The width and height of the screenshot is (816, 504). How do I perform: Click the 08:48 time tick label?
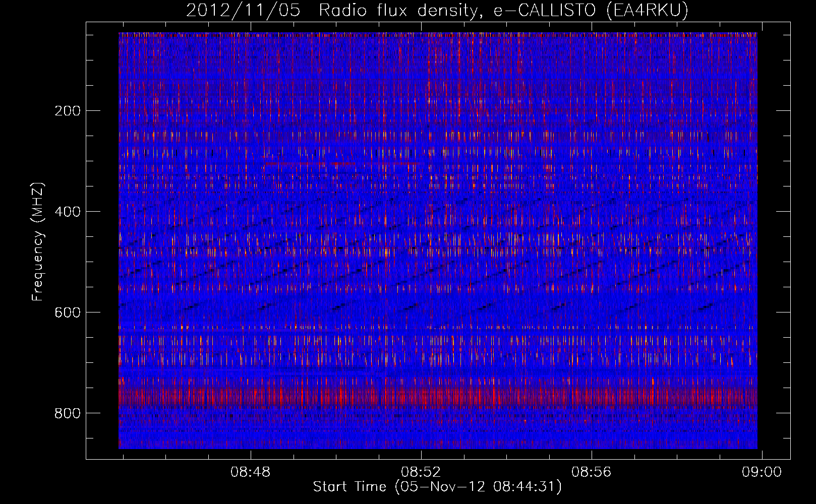(x=251, y=472)
